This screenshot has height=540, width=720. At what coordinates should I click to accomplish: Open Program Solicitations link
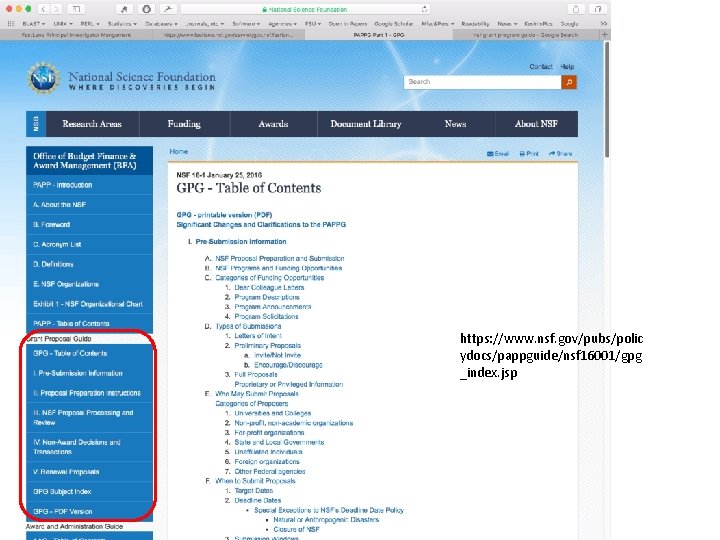point(266,316)
